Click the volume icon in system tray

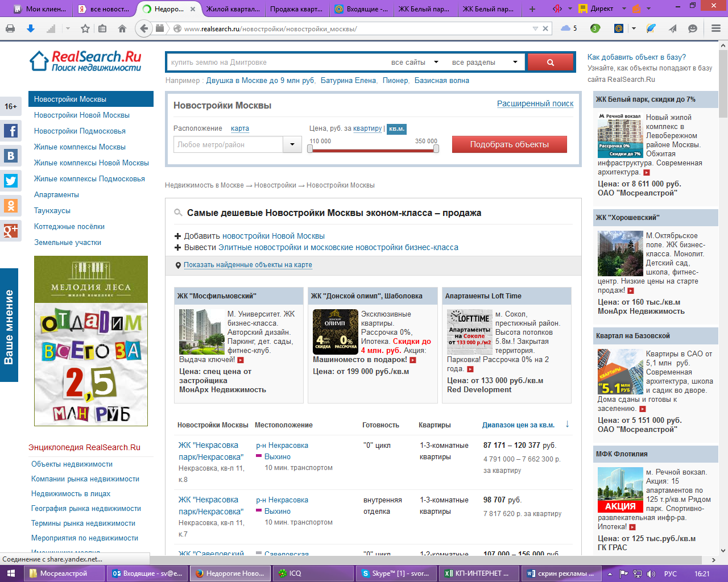tap(651, 573)
